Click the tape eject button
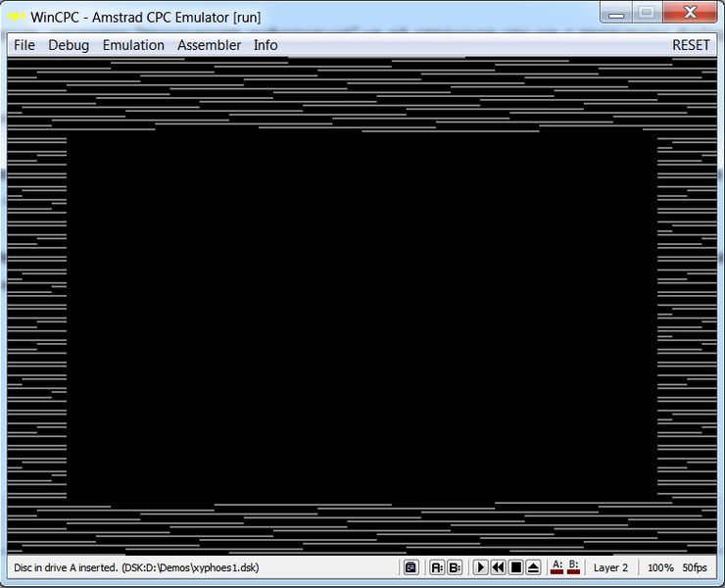The image size is (725, 588). pyautogui.click(x=534, y=567)
